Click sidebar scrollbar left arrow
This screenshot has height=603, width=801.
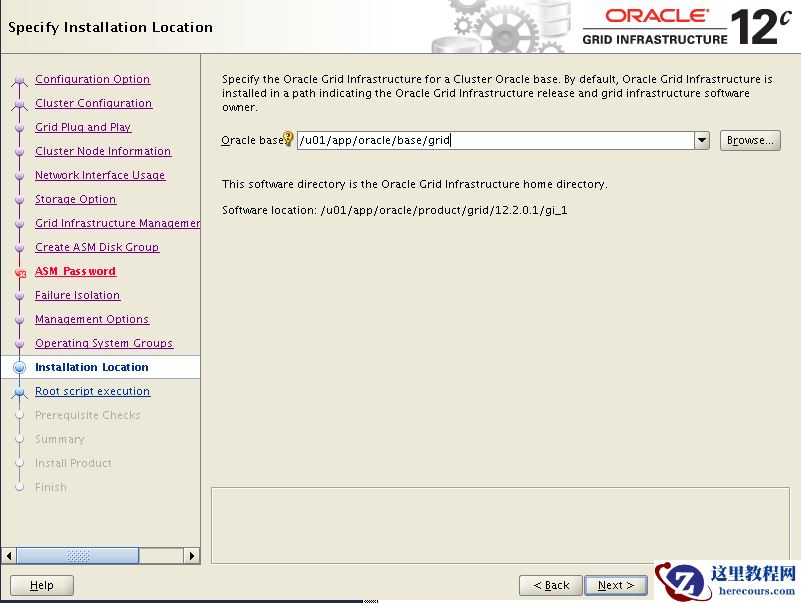(x=9, y=555)
